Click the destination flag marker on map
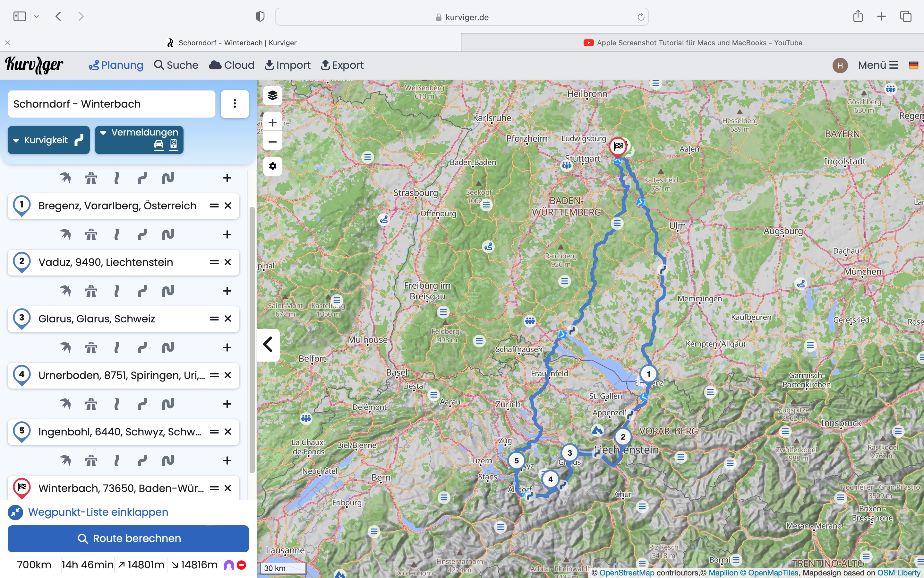The height and width of the screenshot is (578, 924). pyautogui.click(x=618, y=147)
